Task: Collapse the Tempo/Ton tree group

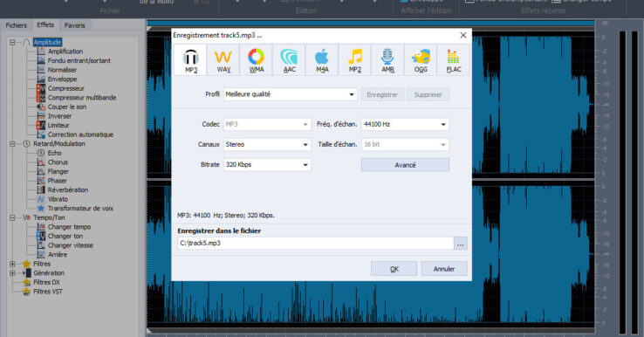Action: [x=12, y=217]
